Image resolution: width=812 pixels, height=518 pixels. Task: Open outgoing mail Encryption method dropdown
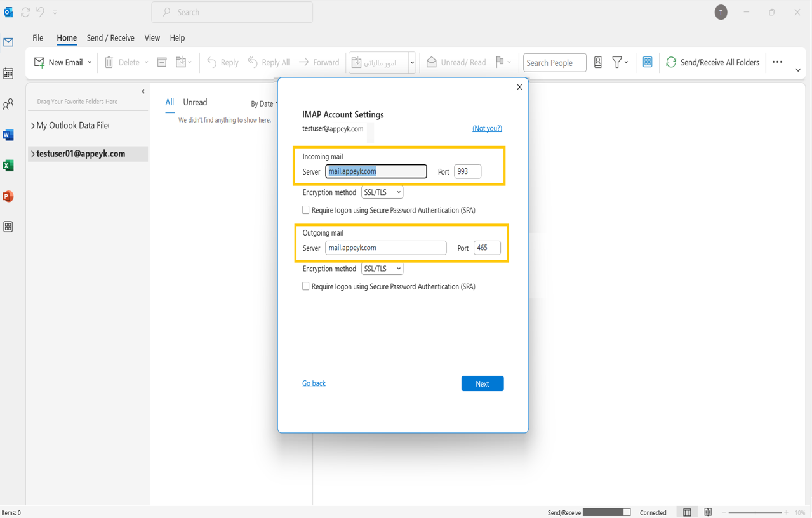(x=382, y=269)
